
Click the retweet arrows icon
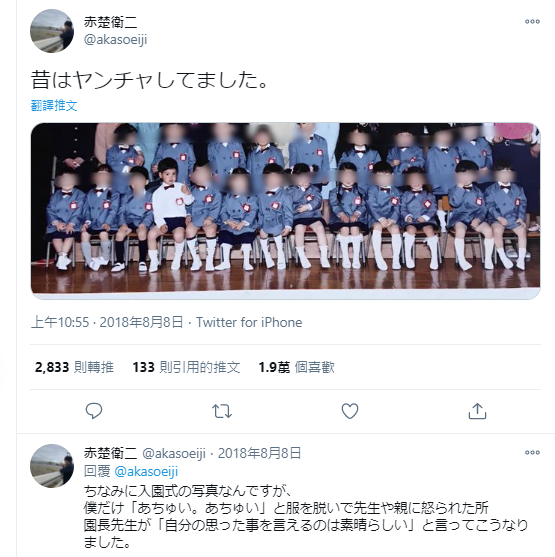[222, 411]
